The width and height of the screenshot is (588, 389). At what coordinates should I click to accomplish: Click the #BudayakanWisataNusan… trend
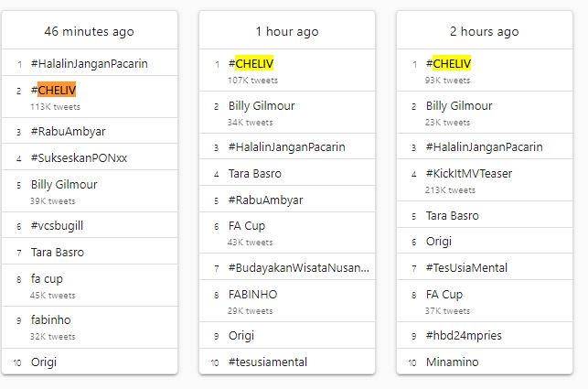coord(298,268)
